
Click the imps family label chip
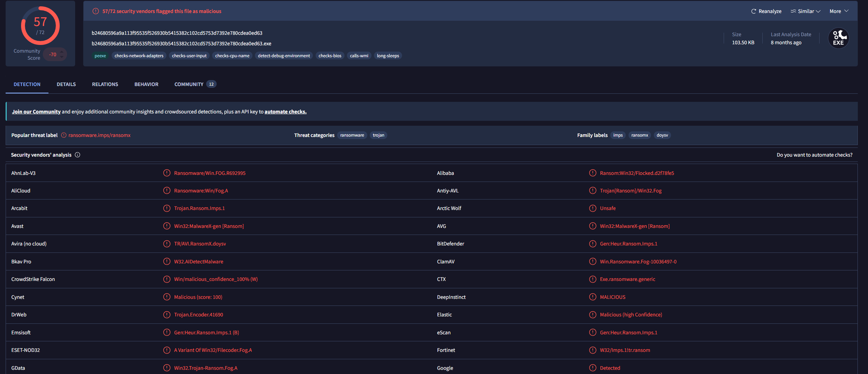(x=618, y=135)
